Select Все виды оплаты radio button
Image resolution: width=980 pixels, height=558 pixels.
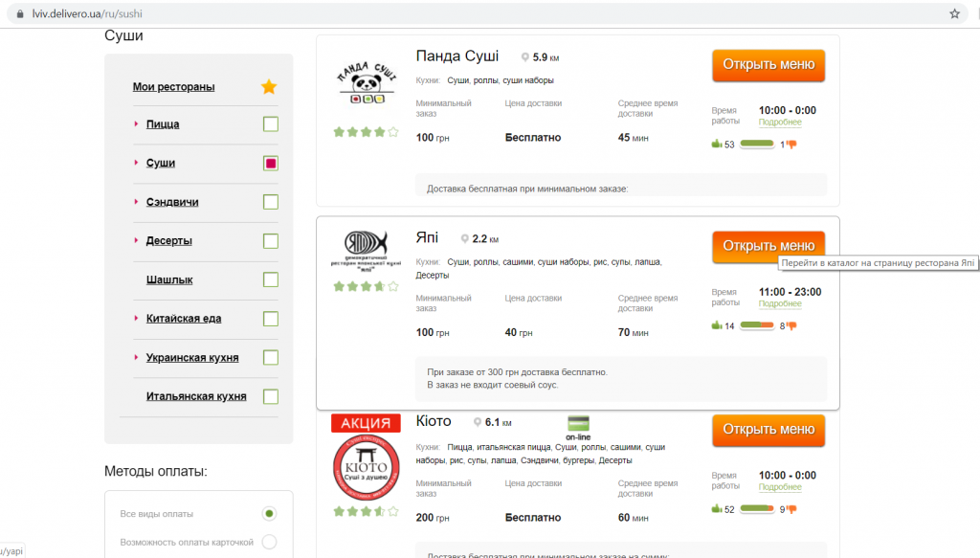(x=269, y=514)
